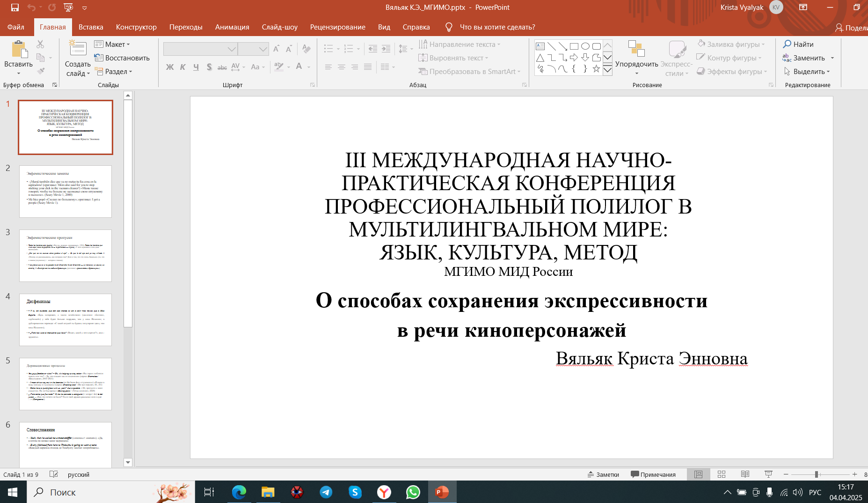Click the Вставить paste icon
868x503 pixels.
tap(19, 49)
